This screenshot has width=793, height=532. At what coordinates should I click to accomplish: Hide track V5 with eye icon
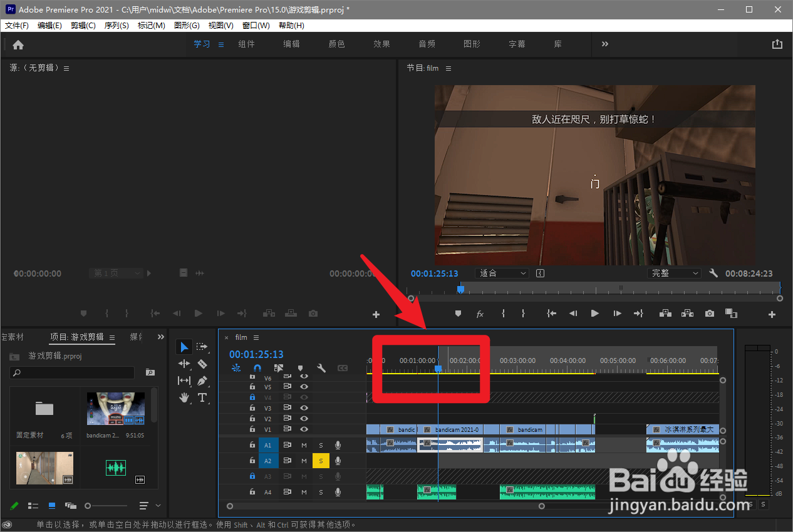click(304, 387)
